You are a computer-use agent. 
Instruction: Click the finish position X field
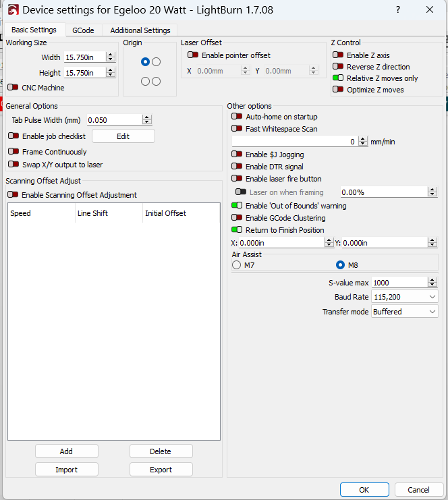pyautogui.click(x=281, y=243)
